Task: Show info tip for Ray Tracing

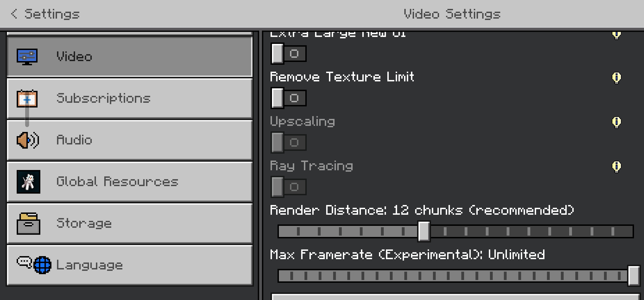Action: (616, 166)
